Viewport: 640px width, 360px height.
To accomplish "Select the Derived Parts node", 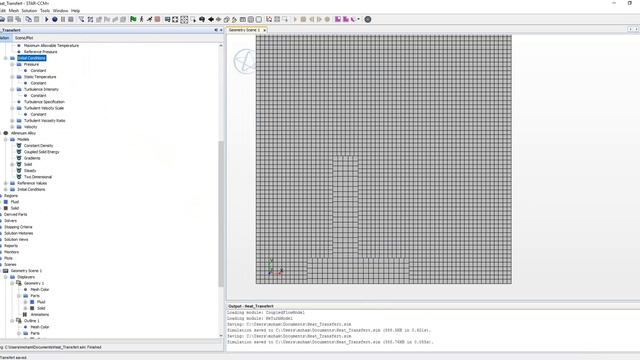I will point(16,214).
